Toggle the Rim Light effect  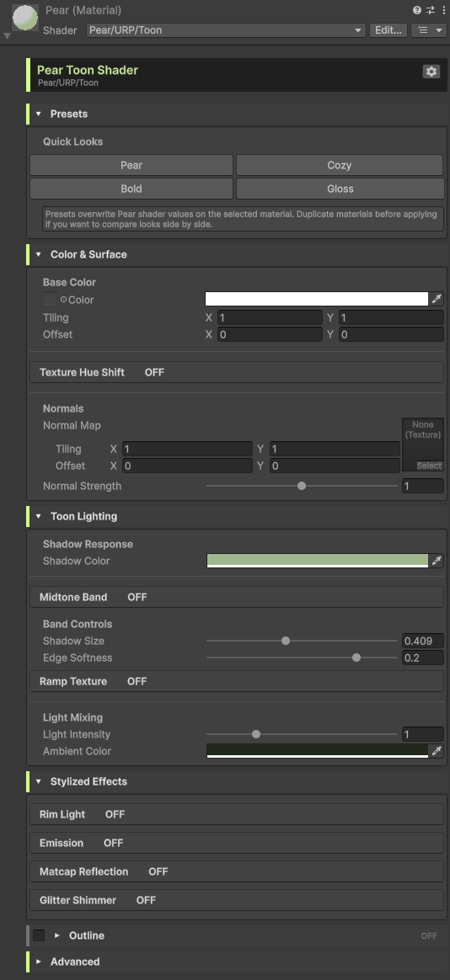click(x=237, y=814)
